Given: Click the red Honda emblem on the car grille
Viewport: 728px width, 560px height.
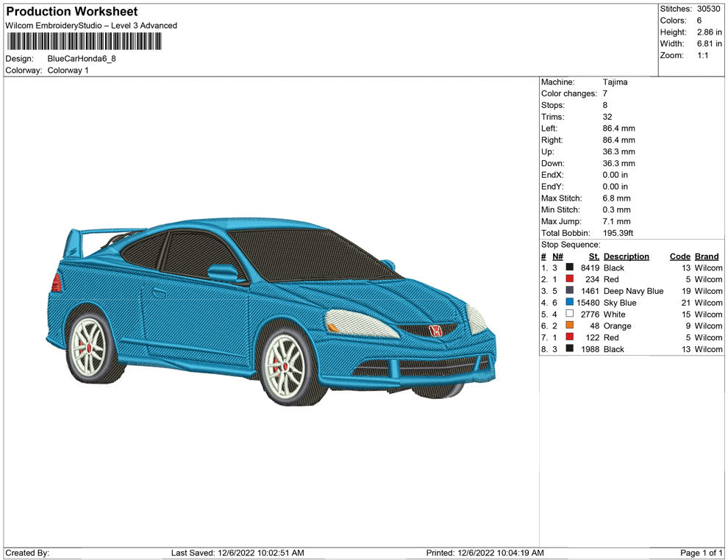Looking at the screenshot, I should [435, 331].
